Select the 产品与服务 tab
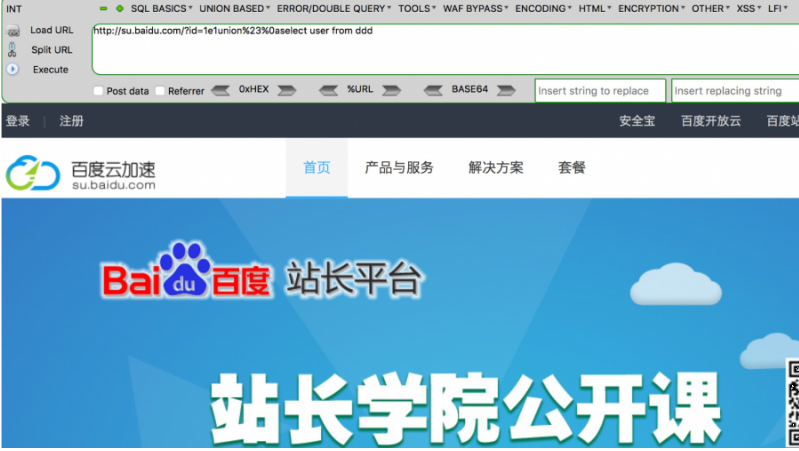The height and width of the screenshot is (451, 799). tap(399, 168)
